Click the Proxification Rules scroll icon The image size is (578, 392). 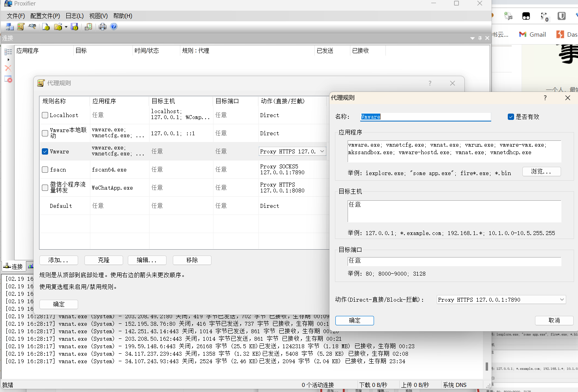pos(21,27)
